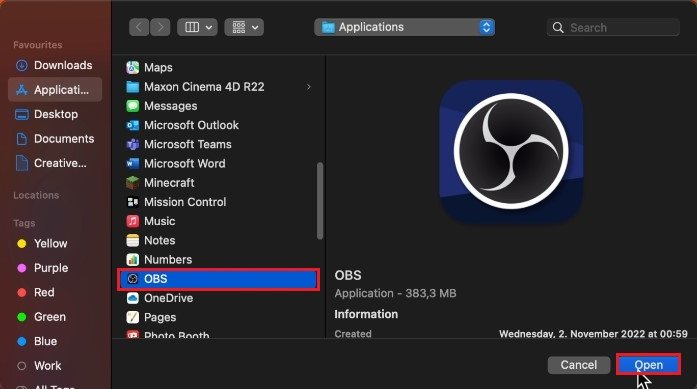The image size is (697, 389).
Task: Click the Minecraft app icon
Action: click(x=132, y=183)
